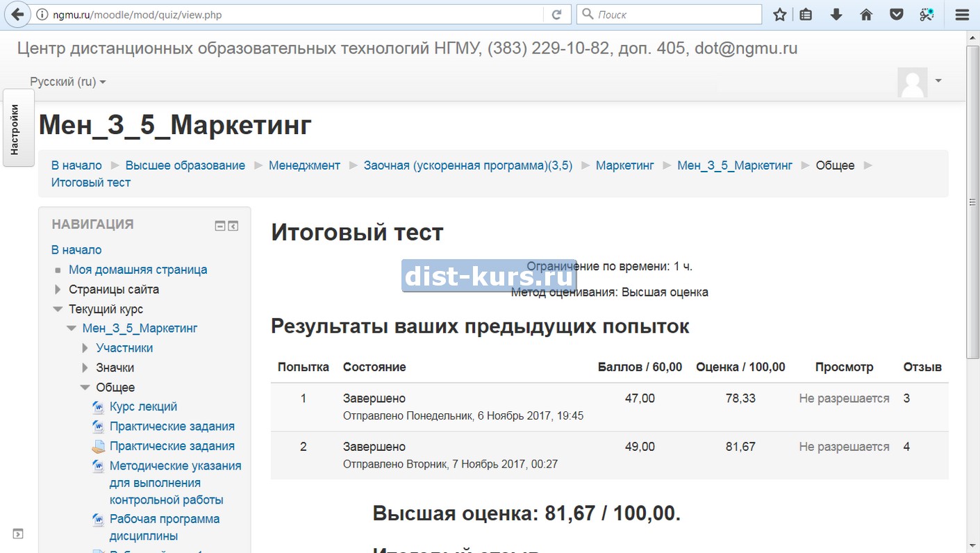Click the Поиск search field
Viewport: 980px width, 553px height.
point(670,15)
